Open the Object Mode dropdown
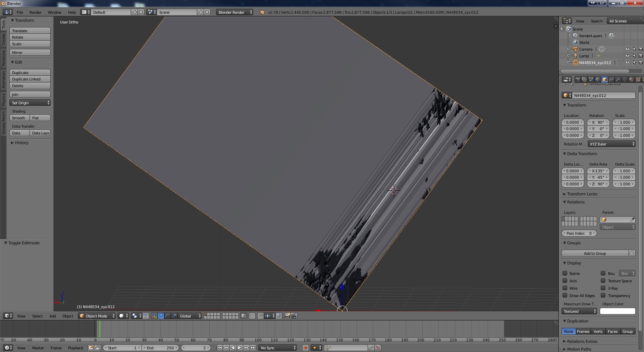The image size is (644, 352). (x=97, y=316)
